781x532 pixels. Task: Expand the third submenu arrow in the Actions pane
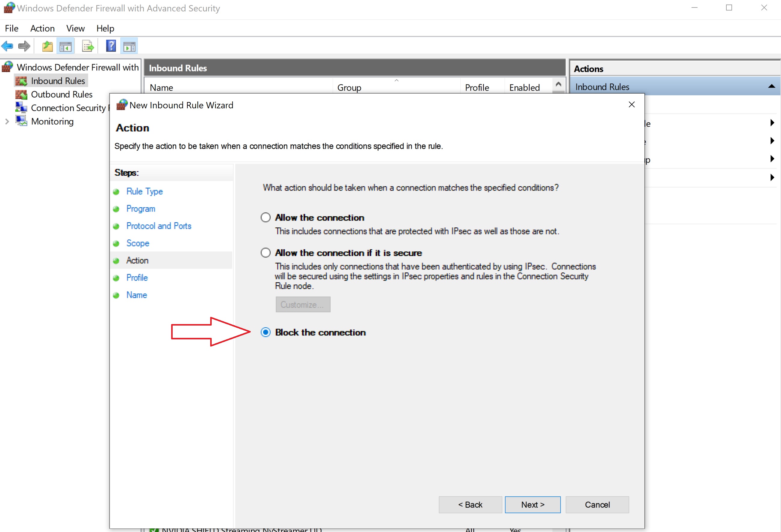point(772,159)
